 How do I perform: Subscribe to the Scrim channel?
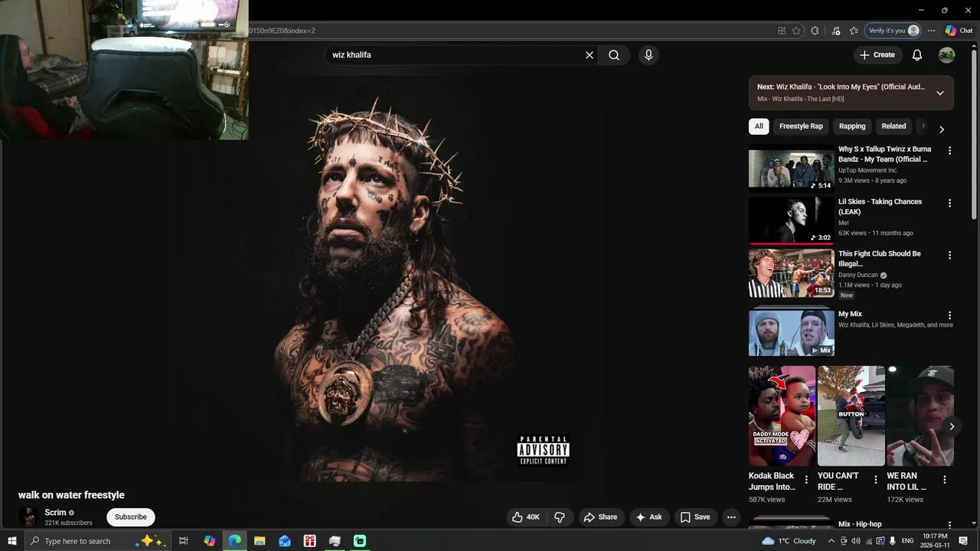pyautogui.click(x=131, y=517)
